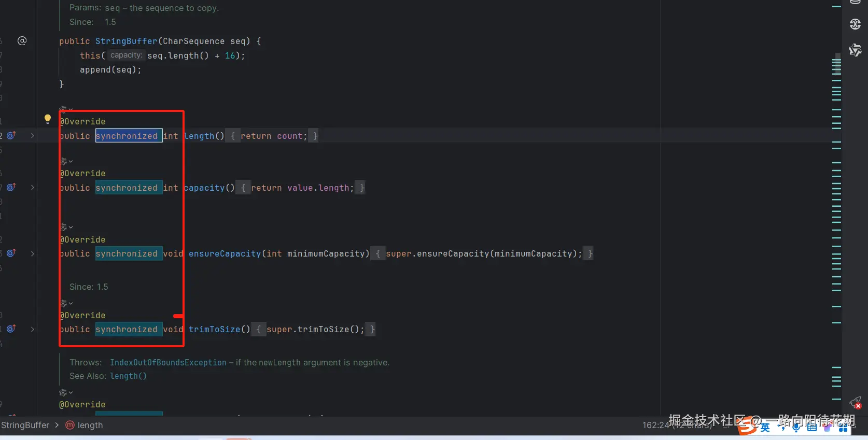Click the author inlay icon above ensureCapacity @Override
Screen dimensions: 868x440
pyautogui.click(x=63, y=228)
